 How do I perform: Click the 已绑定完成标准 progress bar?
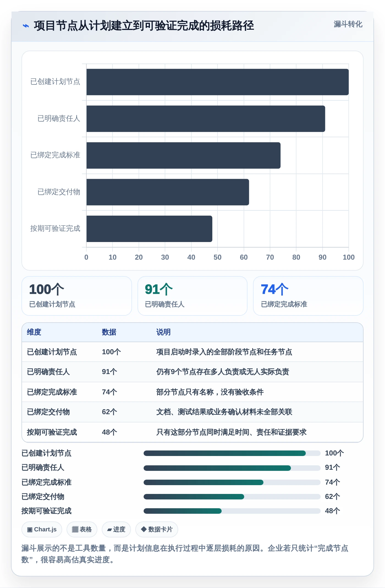[232, 482]
